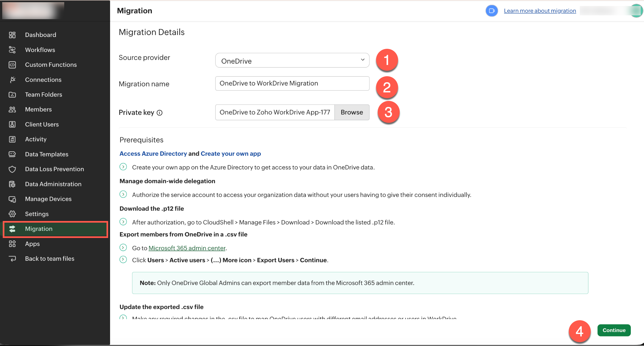This screenshot has height=346, width=644.
Task: Expand the Authorize the service account step
Action: 123,194
